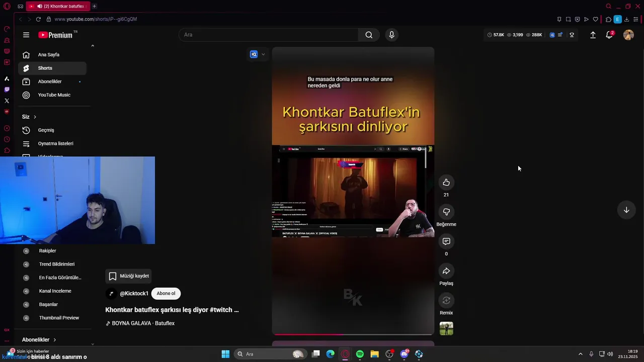The width and height of the screenshot is (644, 362).
Task: Click the 288K views stat
Action: click(534, 35)
